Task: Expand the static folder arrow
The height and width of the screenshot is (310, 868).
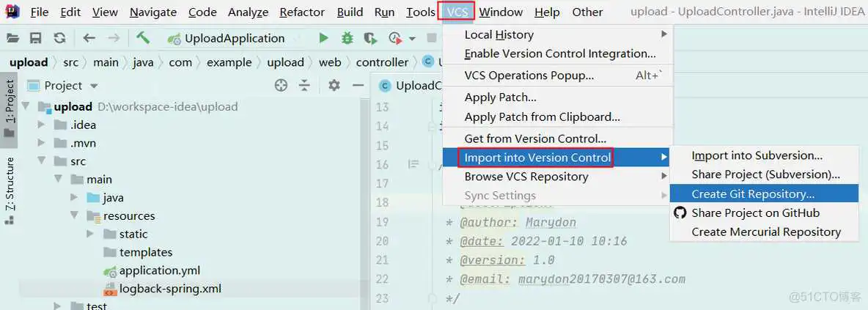Action: [x=90, y=235]
